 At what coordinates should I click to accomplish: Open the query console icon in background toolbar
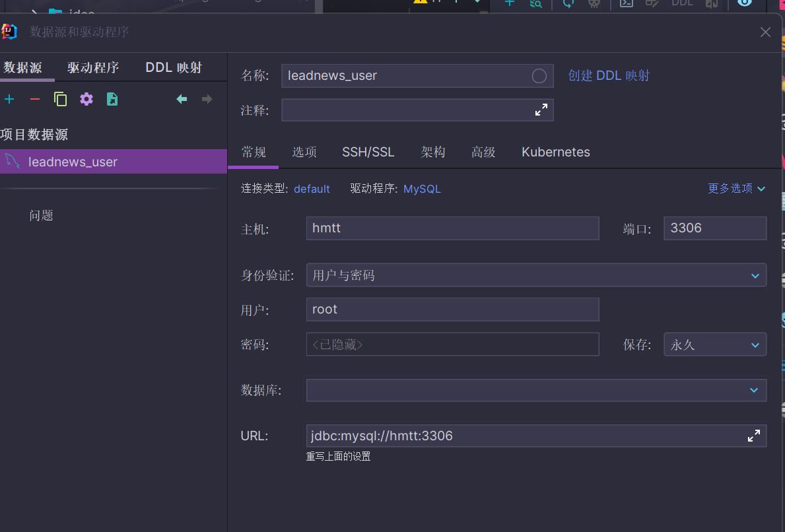[627, 3]
